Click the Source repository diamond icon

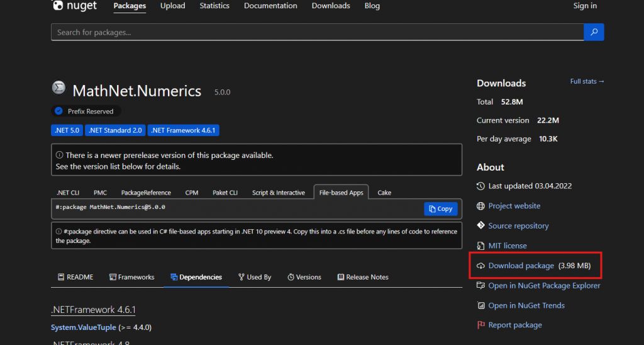pyautogui.click(x=481, y=225)
